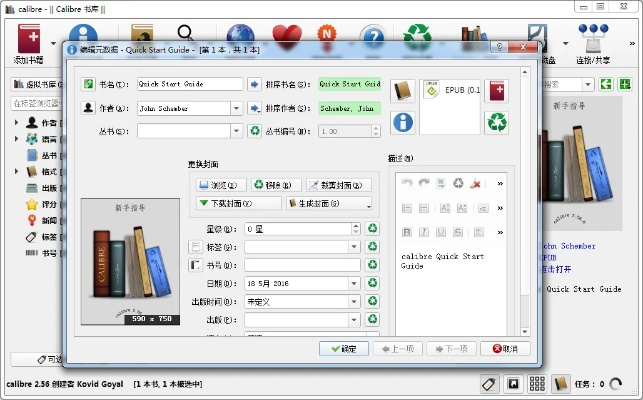This screenshot has width=643, height=400.
Task: Click the Generate cover button
Action: click(x=329, y=203)
